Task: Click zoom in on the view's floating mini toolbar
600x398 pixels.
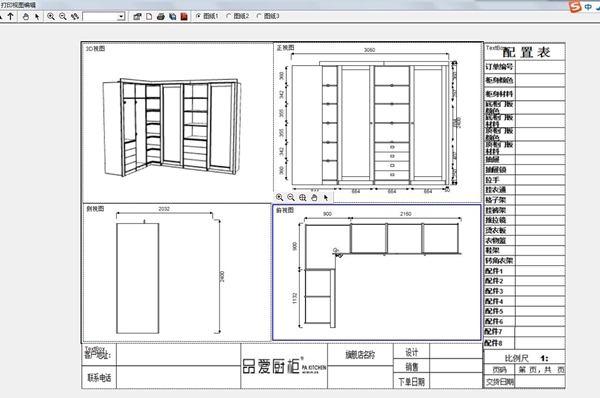Action: pyautogui.click(x=280, y=197)
